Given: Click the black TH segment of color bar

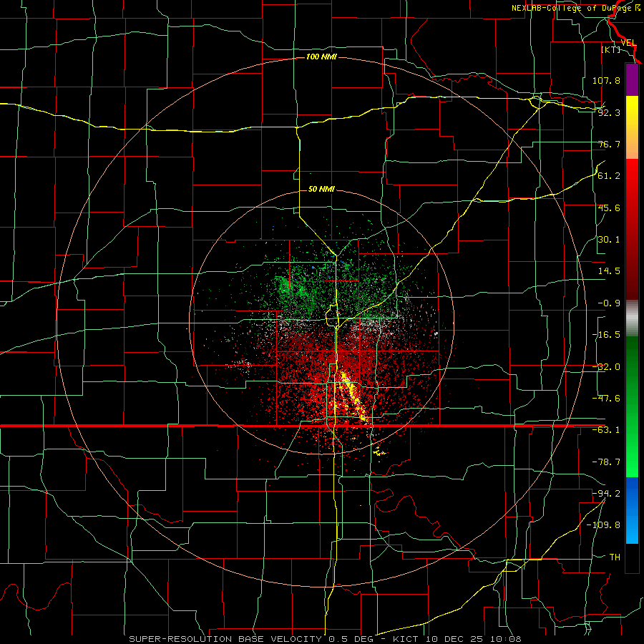Looking at the screenshot, I should point(632,558).
